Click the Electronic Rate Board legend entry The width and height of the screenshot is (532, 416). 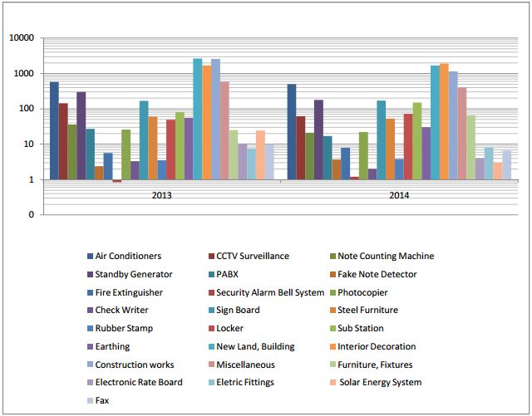pos(137,382)
